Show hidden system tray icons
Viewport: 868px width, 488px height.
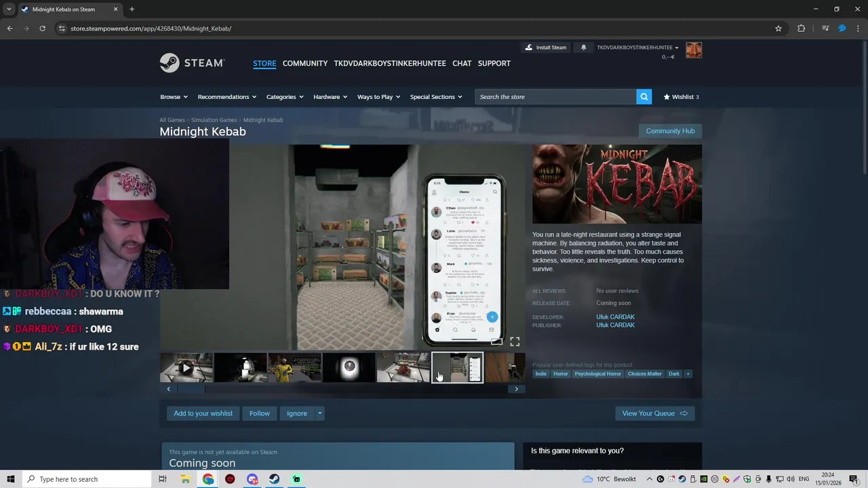pos(649,479)
